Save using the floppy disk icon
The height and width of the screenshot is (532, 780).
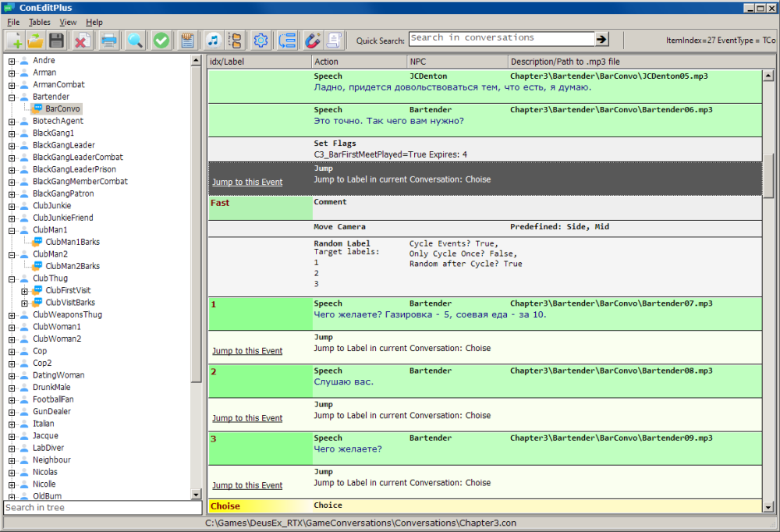click(56, 40)
